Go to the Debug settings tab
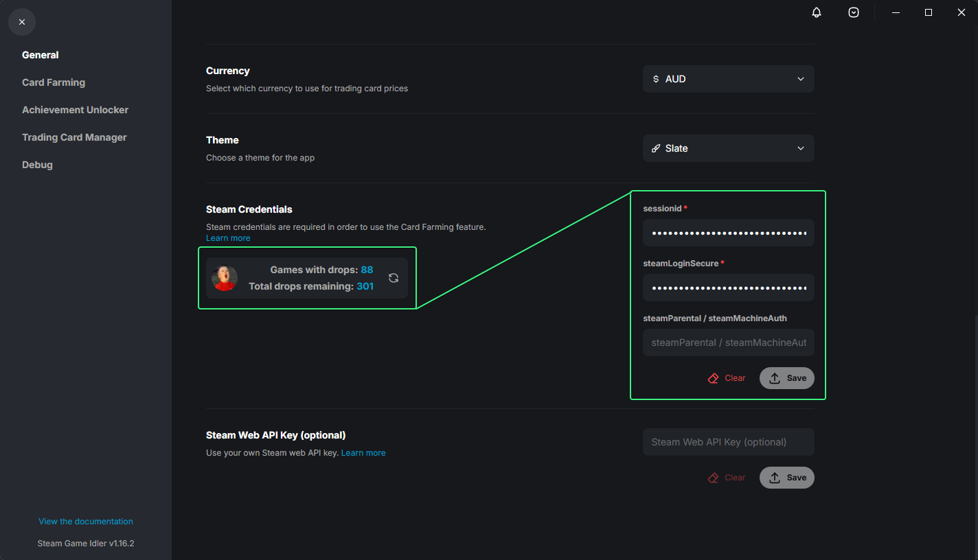The height and width of the screenshot is (560, 978). tap(37, 165)
